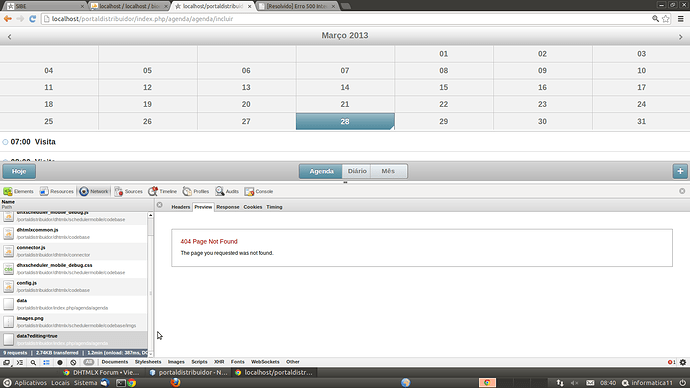Go to previous month arrow
Screen dimensions: 690x388
coord(9,37)
